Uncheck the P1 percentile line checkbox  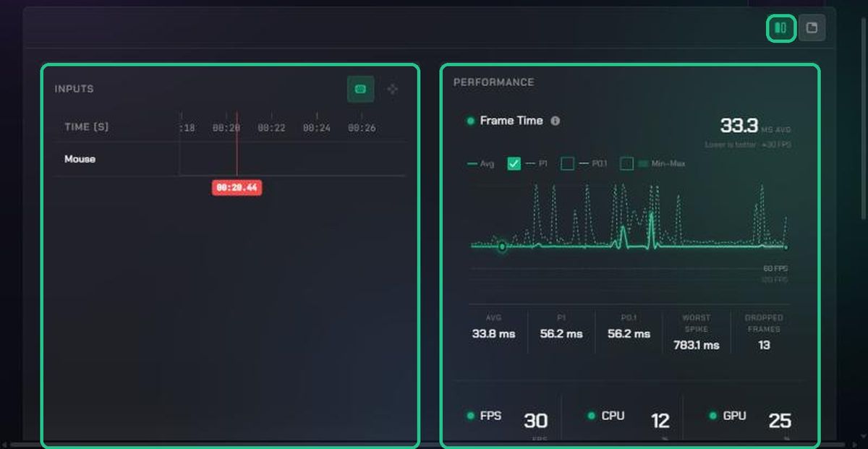pos(514,163)
